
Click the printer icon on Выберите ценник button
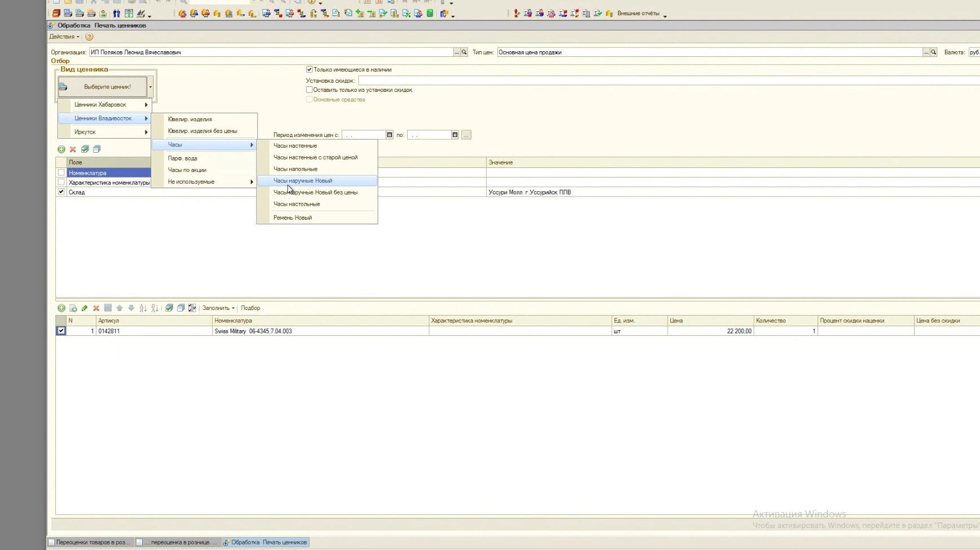63,87
